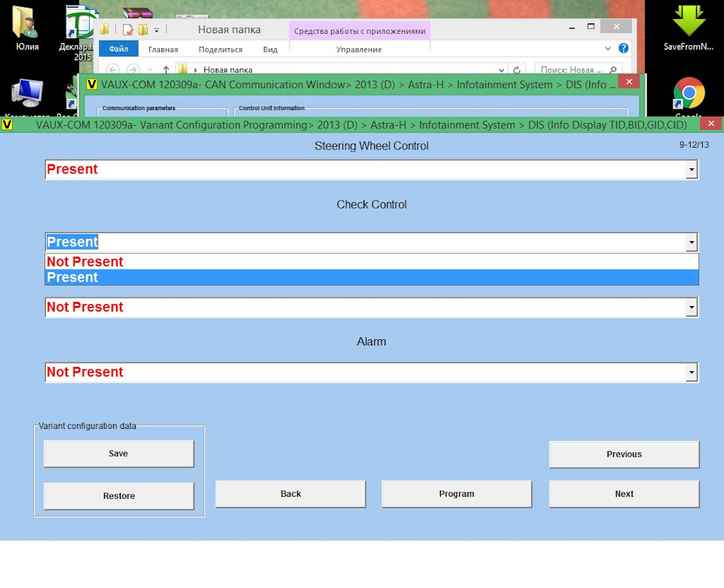
Task: Click Explorer window folder icon in title bar
Action: point(104,29)
